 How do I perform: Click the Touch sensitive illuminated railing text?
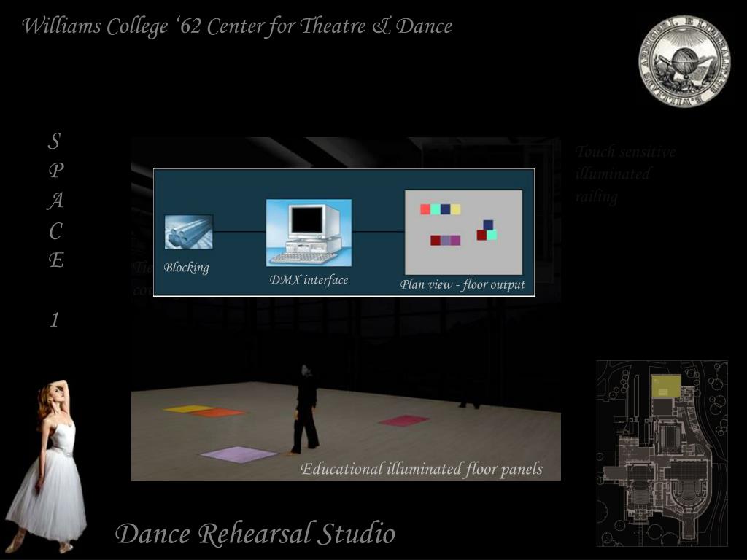[624, 174]
